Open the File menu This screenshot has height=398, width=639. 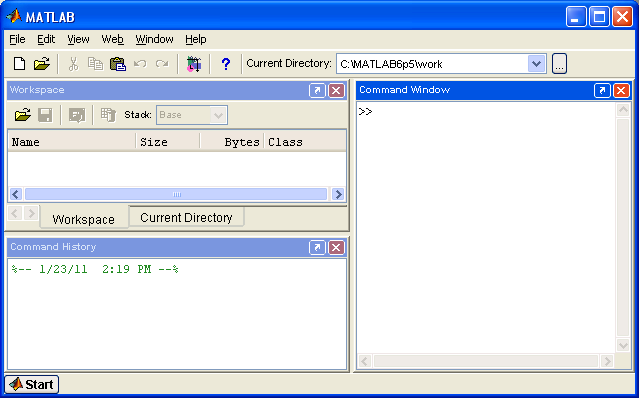(x=17, y=40)
